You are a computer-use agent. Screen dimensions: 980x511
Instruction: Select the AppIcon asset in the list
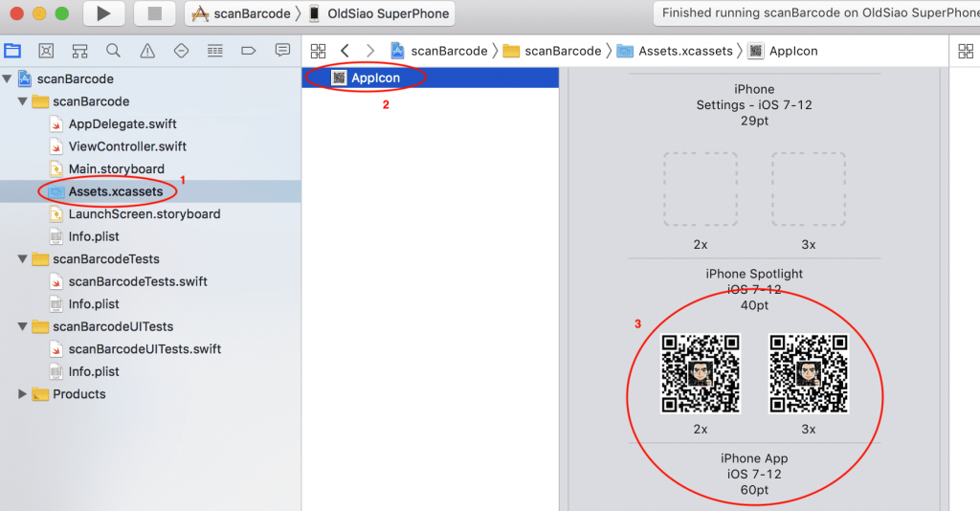(x=430, y=78)
